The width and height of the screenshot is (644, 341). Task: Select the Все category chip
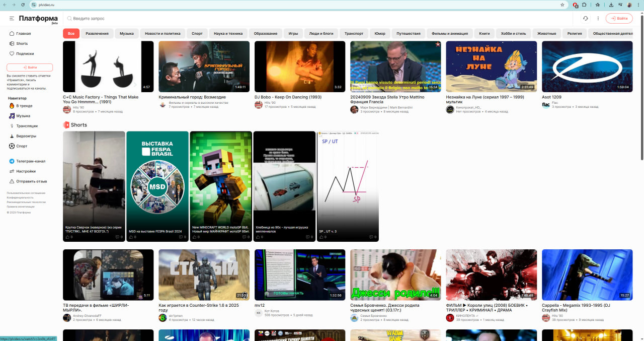(x=71, y=34)
